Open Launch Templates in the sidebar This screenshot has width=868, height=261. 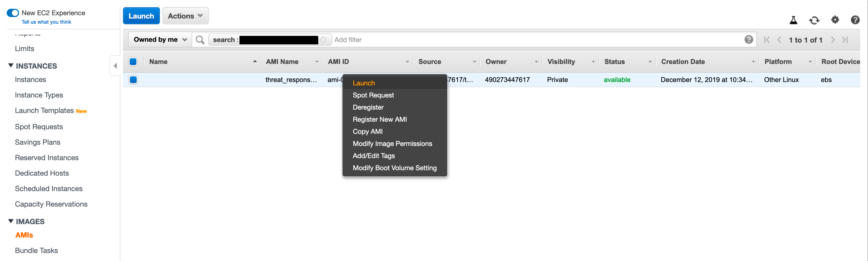pyautogui.click(x=44, y=111)
